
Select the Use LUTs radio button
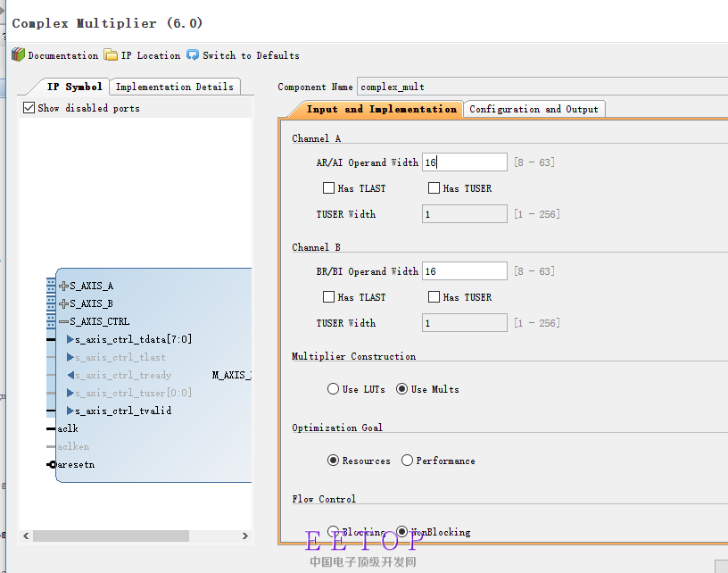334,389
